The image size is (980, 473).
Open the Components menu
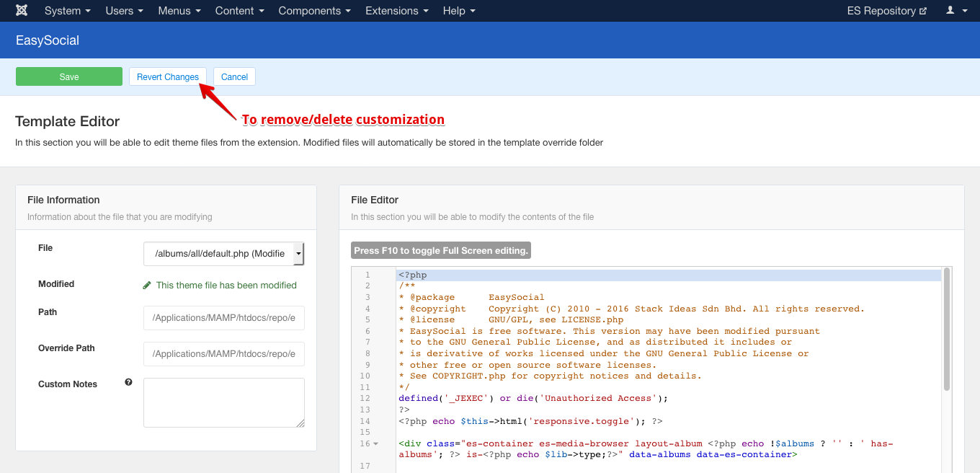(314, 11)
